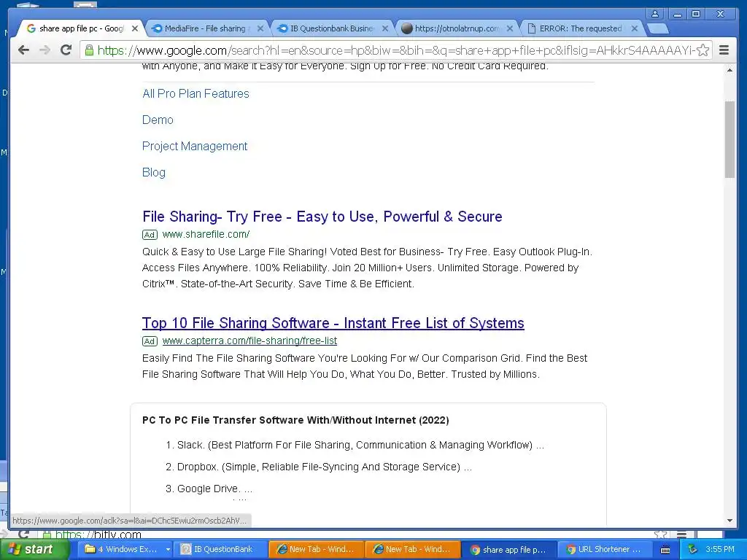The width and height of the screenshot is (747, 560).
Task: Click the scroll down arrow of the page
Action: point(729,521)
